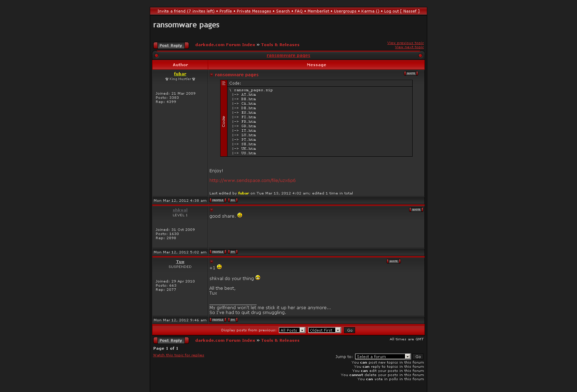Click the username fubar in author column
Screen dimensions: 577x392
(180, 74)
